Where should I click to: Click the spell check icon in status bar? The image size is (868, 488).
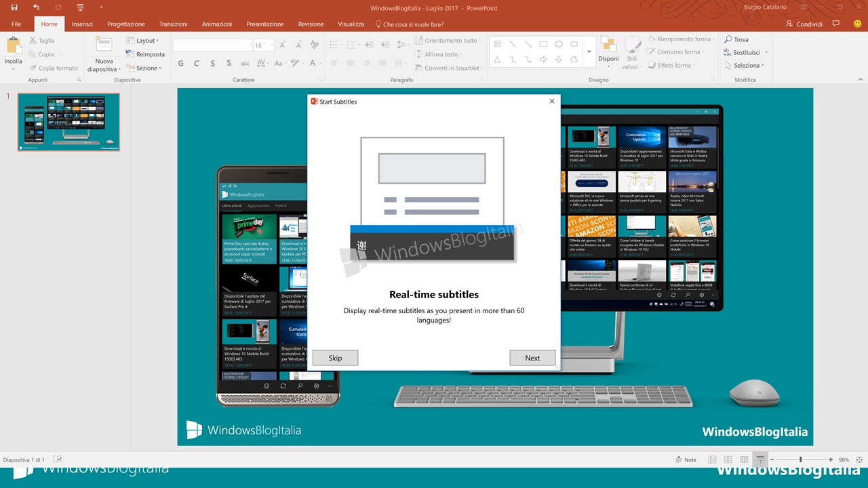click(58, 459)
